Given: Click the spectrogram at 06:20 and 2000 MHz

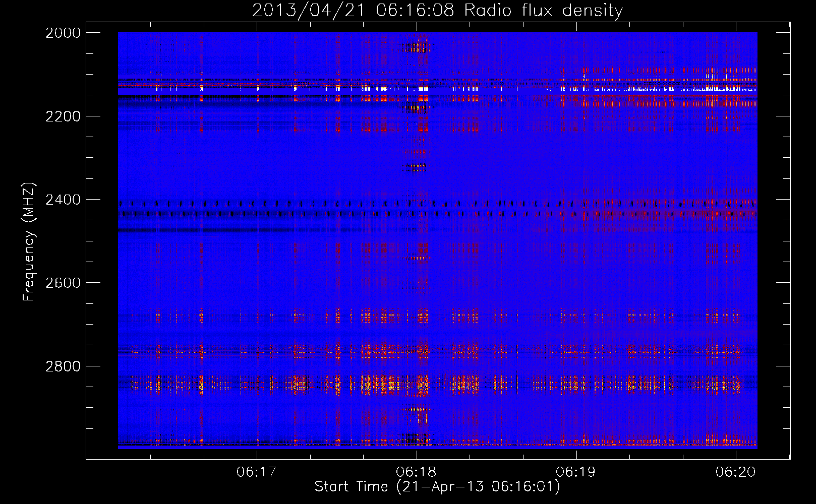Looking at the screenshot, I should pos(735,34).
